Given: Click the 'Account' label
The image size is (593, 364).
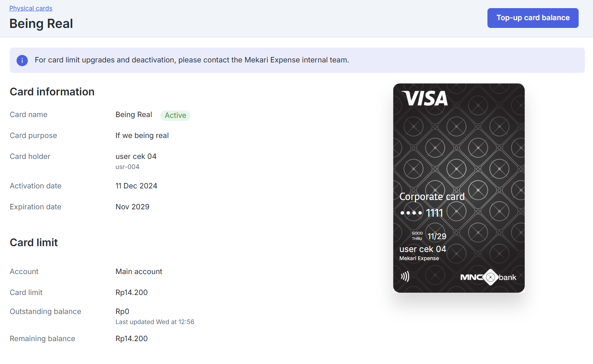Looking at the screenshot, I should coord(24,272).
